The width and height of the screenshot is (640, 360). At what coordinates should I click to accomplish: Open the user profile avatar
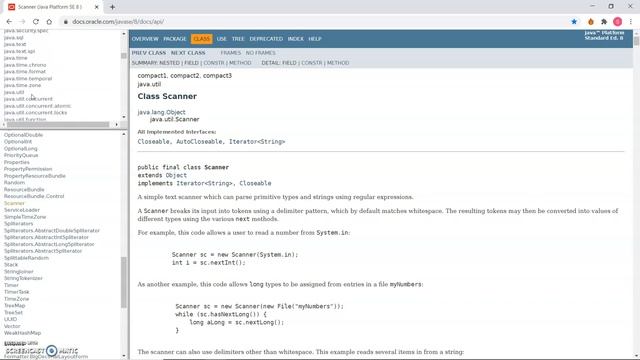click(x=618, y=22)
